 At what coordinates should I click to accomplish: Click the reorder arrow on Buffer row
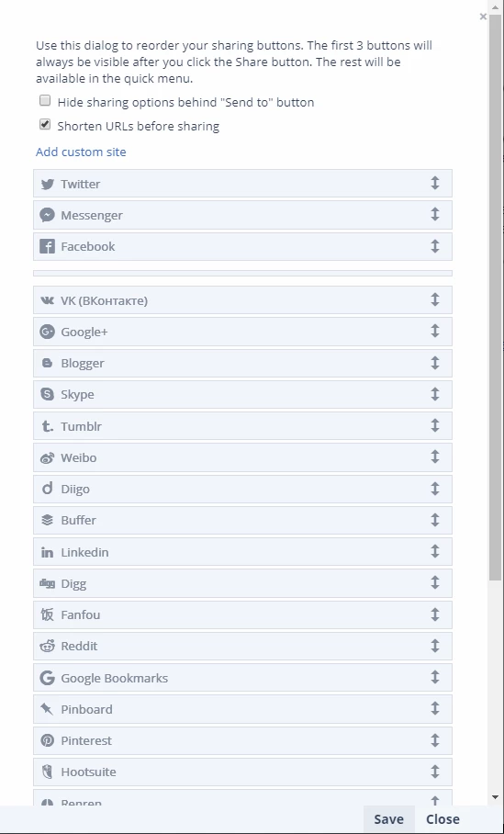click(x=435, y=519)
